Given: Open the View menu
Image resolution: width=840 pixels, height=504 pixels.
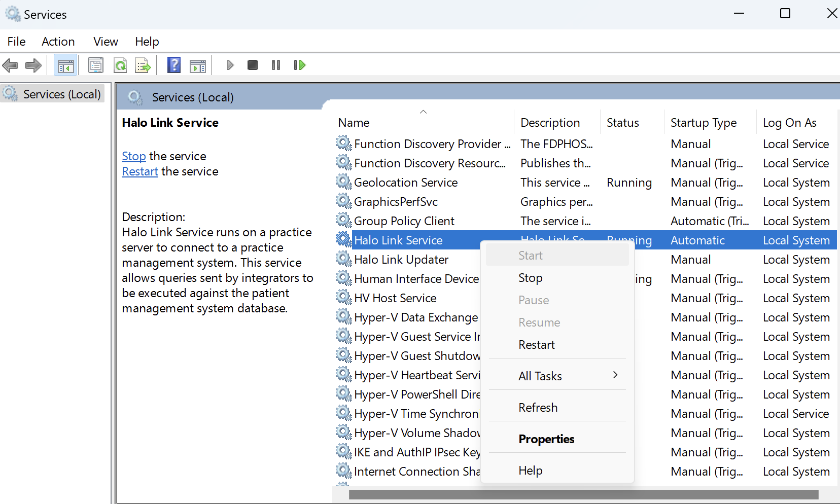Looking at the screenshot, I should pos(106,42).
